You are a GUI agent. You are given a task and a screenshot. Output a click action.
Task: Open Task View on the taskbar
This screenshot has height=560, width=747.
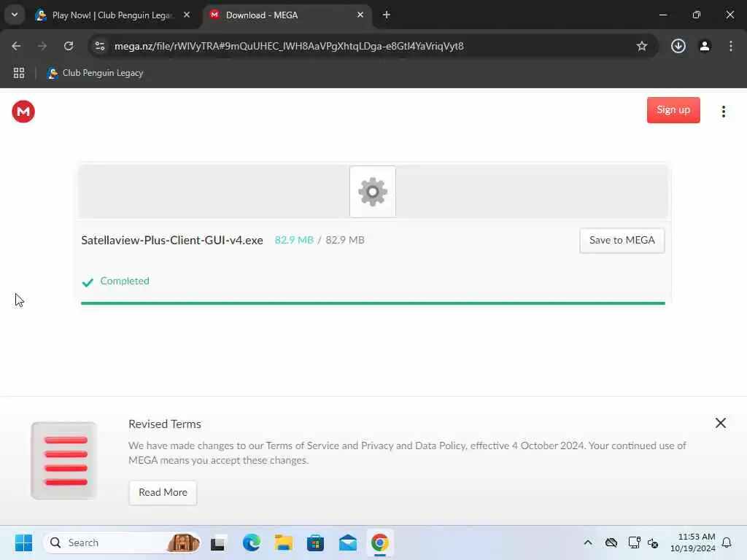click(x=217, y=542)
